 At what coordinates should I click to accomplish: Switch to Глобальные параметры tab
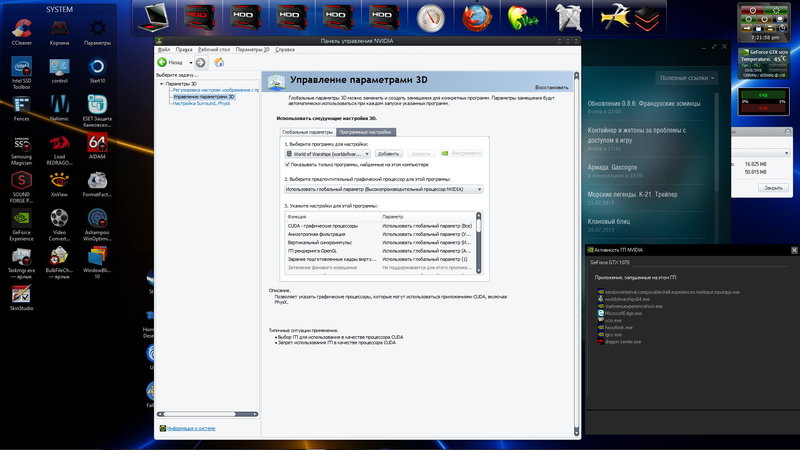point(308,132)
